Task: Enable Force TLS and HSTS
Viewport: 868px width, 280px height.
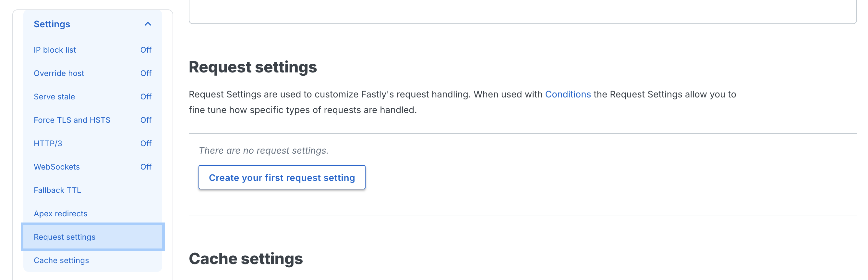Action: click(146, 120)
